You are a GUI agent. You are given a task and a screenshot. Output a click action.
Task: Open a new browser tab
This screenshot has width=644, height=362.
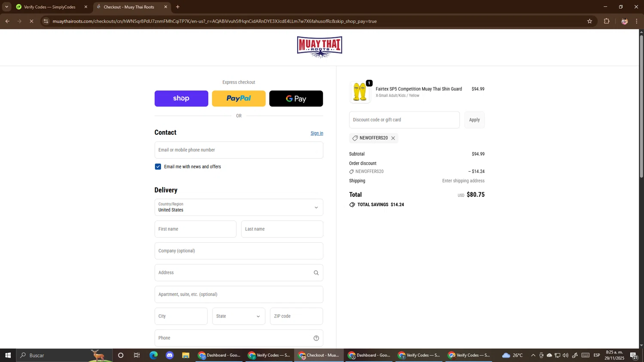178,7
